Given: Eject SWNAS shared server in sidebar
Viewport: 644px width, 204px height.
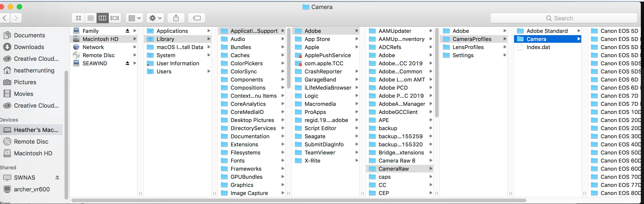Looking at the screenshot, I should 57,177.
